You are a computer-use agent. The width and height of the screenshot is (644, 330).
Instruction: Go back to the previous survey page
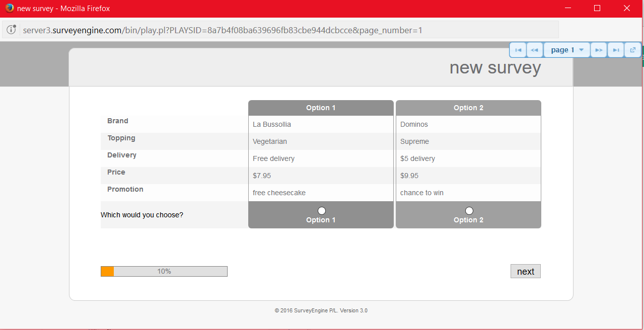pos(535,50)
